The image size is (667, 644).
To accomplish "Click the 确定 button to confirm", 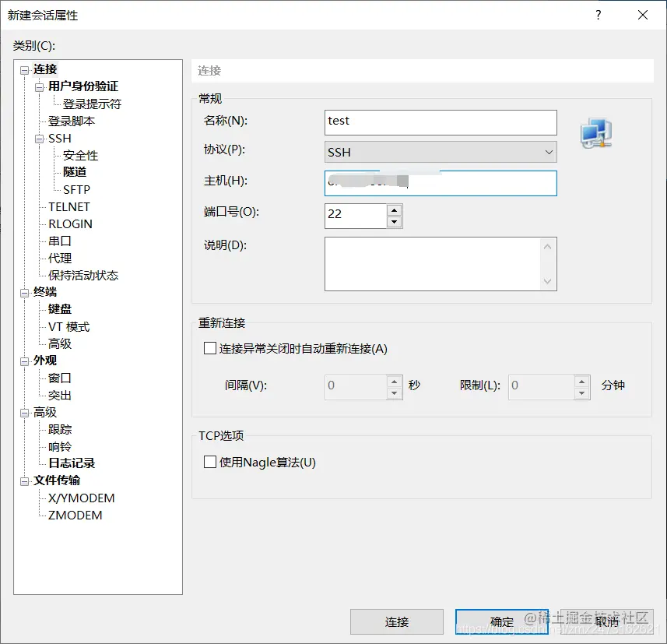I will 501,621.
